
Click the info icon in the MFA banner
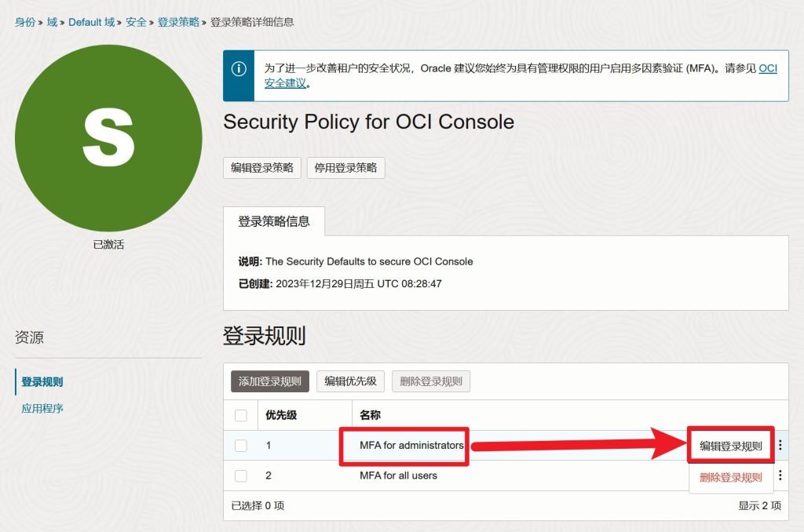pos(239,69)
